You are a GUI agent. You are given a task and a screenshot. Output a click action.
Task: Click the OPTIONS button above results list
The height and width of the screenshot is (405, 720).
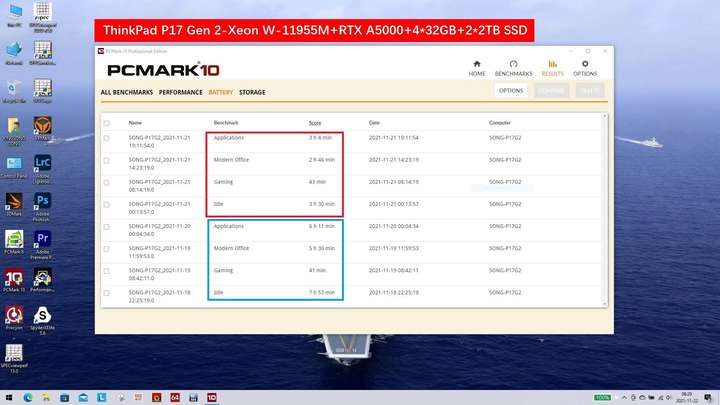click(x=511, y=90)
